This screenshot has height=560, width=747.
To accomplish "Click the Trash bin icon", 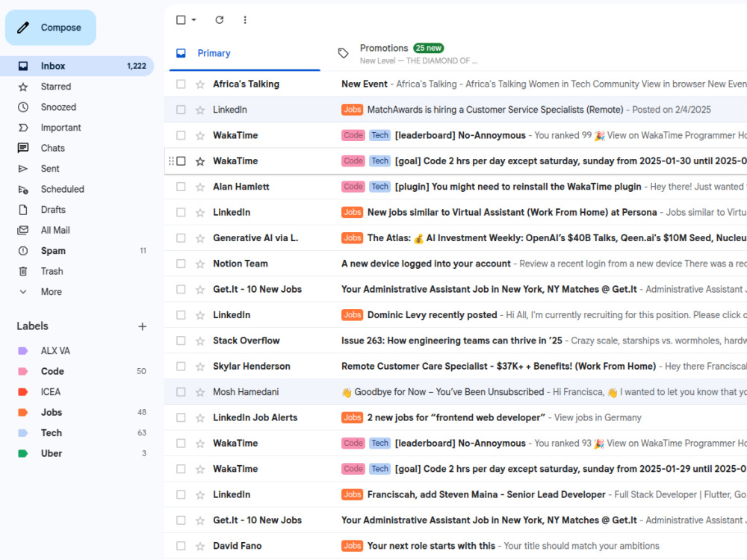I will click(x=23, y=271).
